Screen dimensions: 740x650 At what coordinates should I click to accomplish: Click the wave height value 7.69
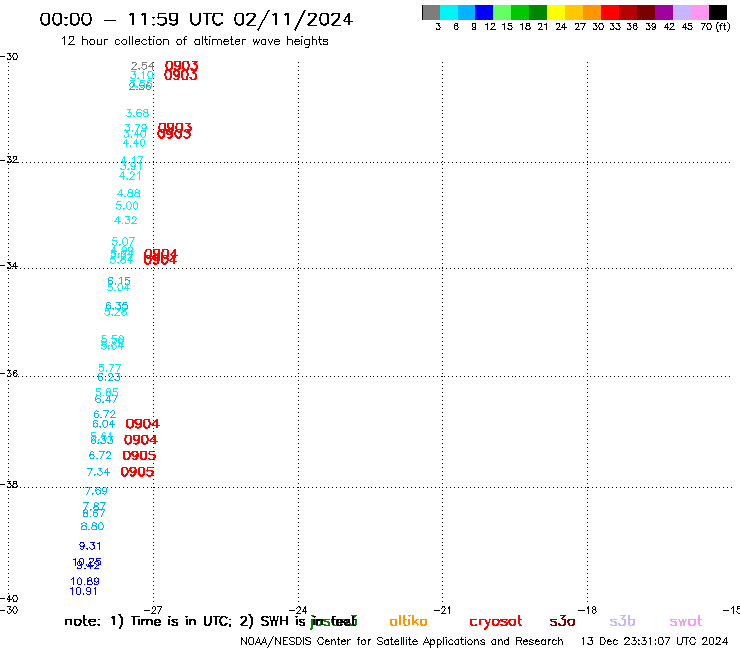pyautogui.click(x=96, y=491)
